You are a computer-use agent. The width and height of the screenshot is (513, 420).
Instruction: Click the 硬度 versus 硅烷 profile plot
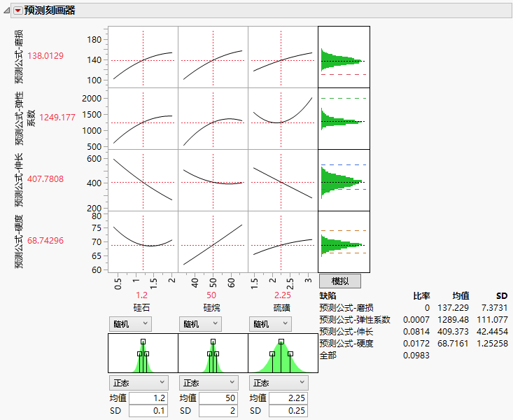(213, 241)
